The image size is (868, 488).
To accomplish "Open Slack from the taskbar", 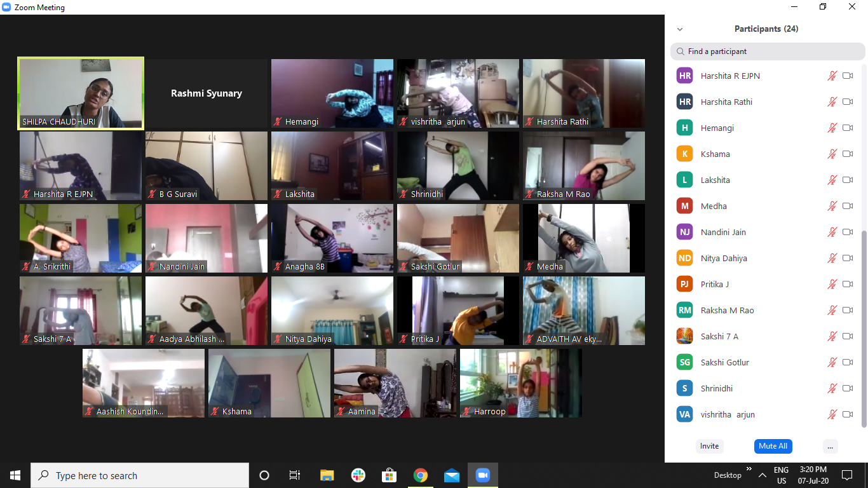I will [x=358, y=475].
